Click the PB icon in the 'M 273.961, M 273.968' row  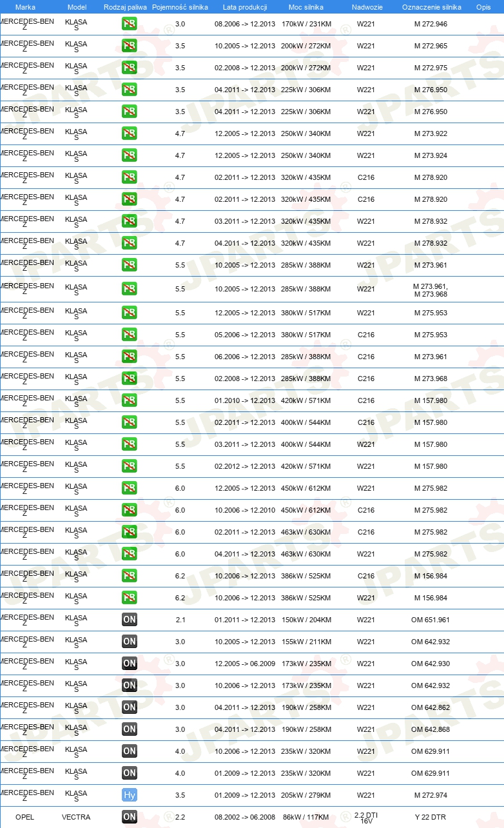point(130,288)
